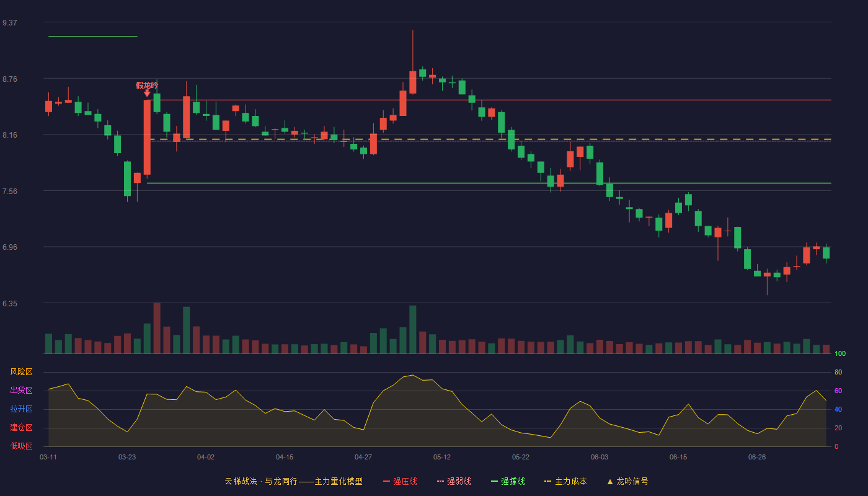Click the 06-15 date axis label

pyautogui.click(x=678, y=457)
